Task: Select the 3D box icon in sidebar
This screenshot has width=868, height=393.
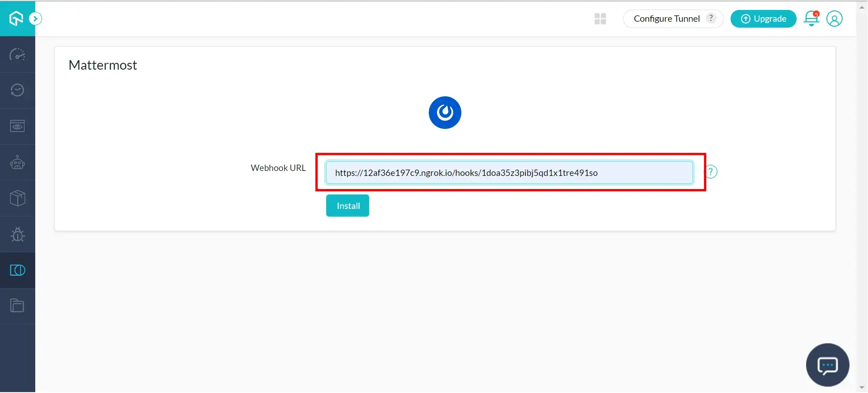Action: click(17, 198)
